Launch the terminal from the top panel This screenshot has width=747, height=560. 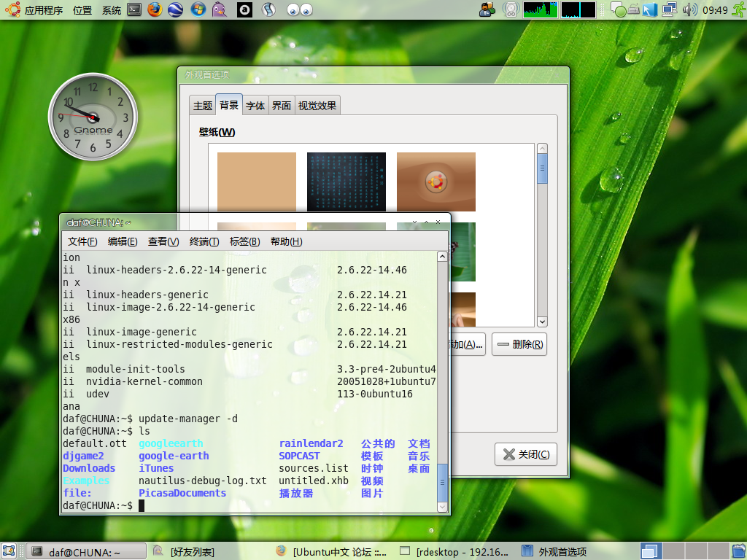coord(134,9)
